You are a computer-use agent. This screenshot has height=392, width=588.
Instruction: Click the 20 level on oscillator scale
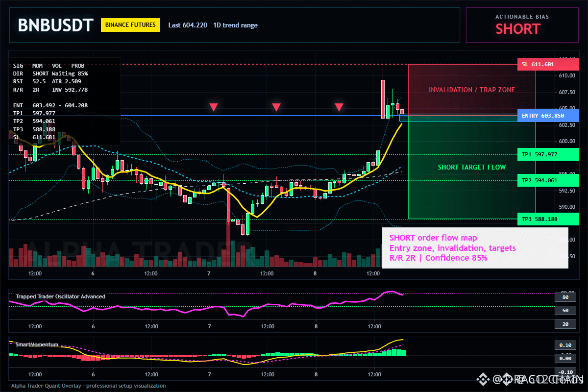[x=565, y=324]
